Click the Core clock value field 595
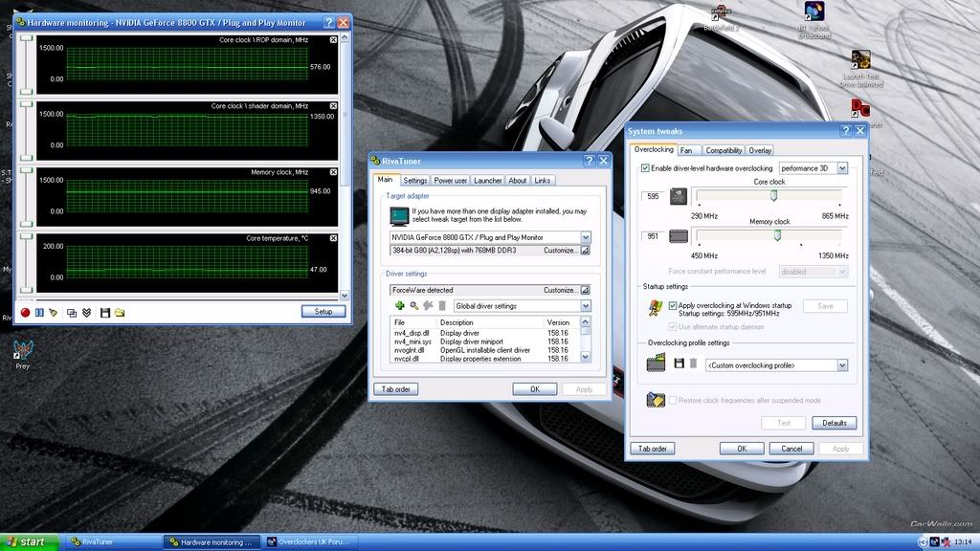Screen dimensions: 980x551 click(x=653, y=196)
